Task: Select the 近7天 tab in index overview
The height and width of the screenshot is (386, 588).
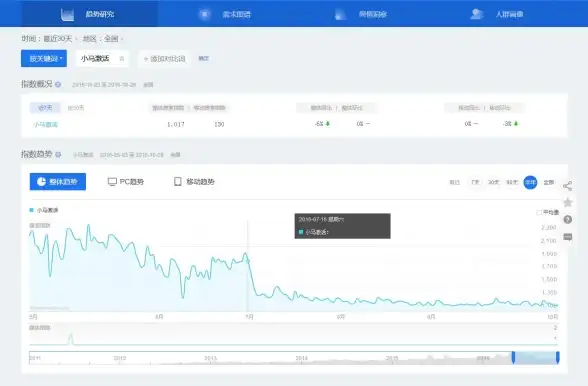Action: tap(45, 108)
